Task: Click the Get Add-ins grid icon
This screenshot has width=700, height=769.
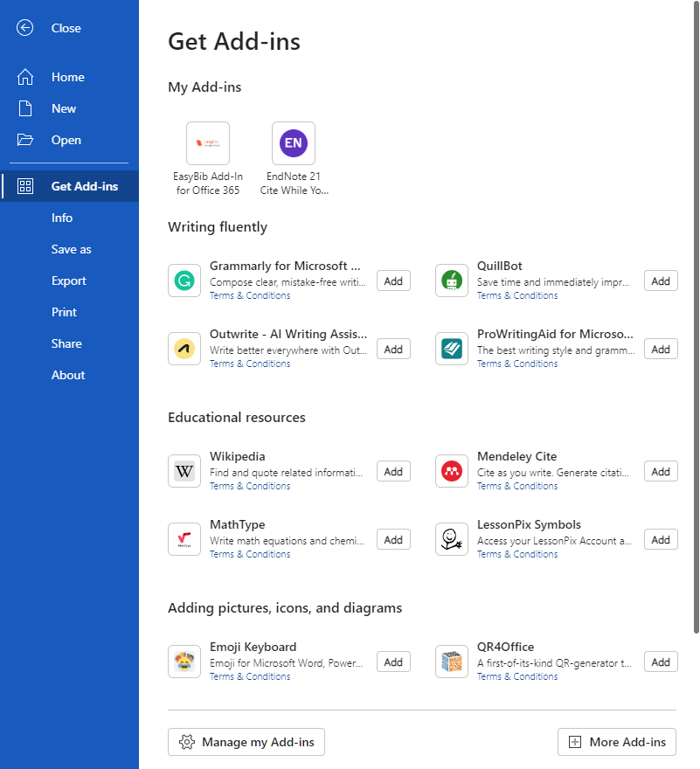Action: (25, 186)
